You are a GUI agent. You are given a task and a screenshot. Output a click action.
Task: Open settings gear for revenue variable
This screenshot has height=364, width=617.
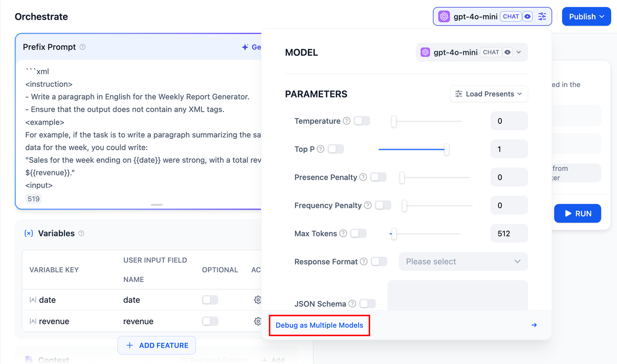(x=257, y=321)
